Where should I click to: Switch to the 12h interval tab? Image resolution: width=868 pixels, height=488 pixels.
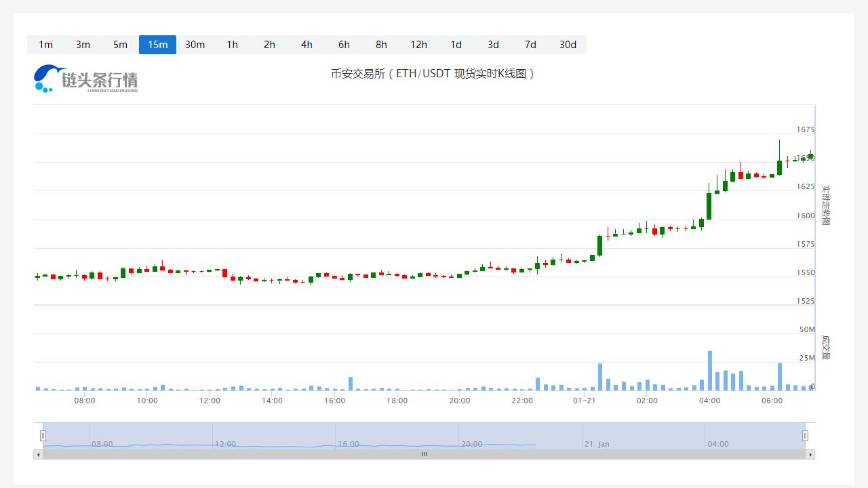click(x=418, y=45)
